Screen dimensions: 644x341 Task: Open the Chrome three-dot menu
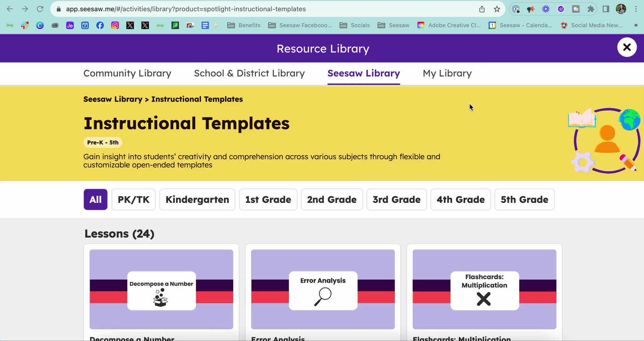(636, 9)
